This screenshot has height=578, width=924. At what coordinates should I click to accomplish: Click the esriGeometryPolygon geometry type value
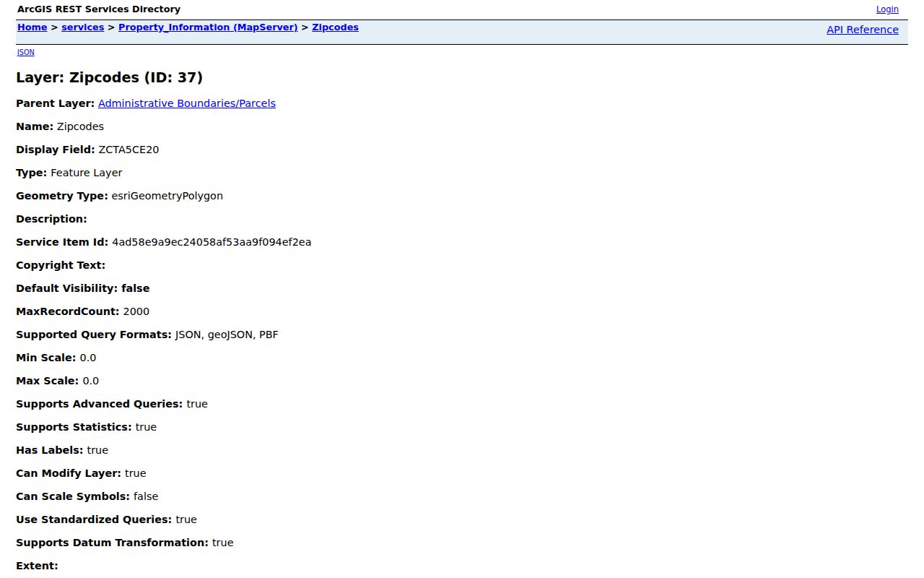(167, 196)
